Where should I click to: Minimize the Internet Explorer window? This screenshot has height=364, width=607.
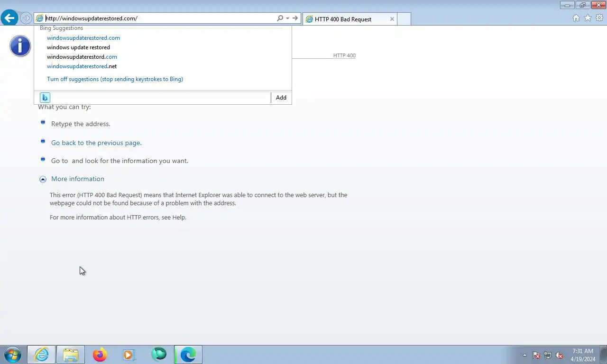coord(567,5)
